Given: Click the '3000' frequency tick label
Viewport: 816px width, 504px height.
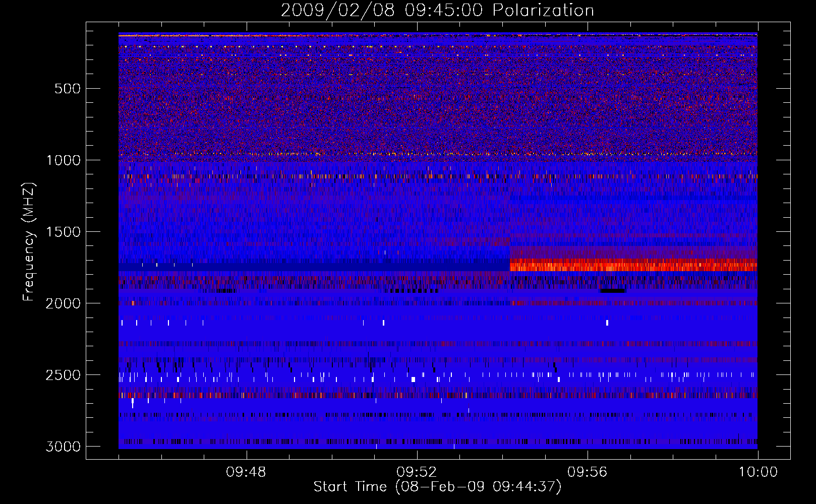Looking at the screenshot, I should [x=64, y=447].
